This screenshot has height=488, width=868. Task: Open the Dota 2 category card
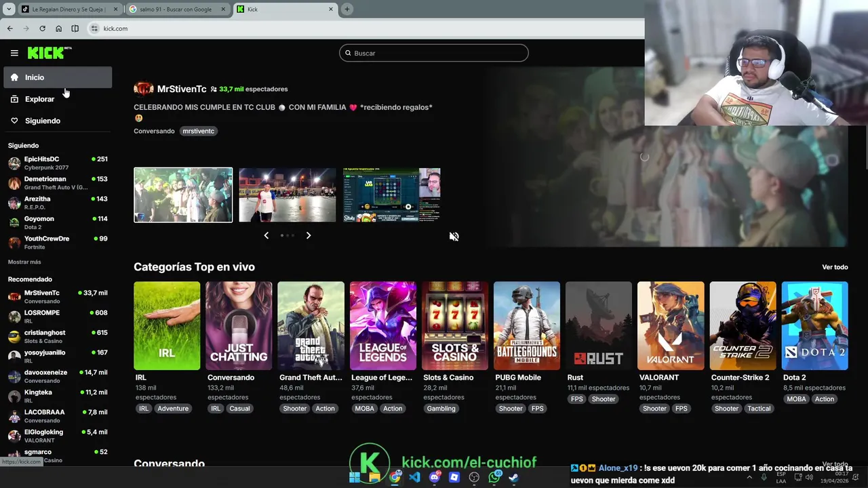814,326
